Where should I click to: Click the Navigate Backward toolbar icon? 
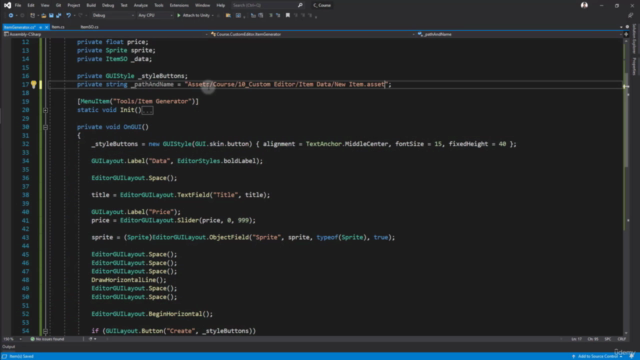(11, 16)
